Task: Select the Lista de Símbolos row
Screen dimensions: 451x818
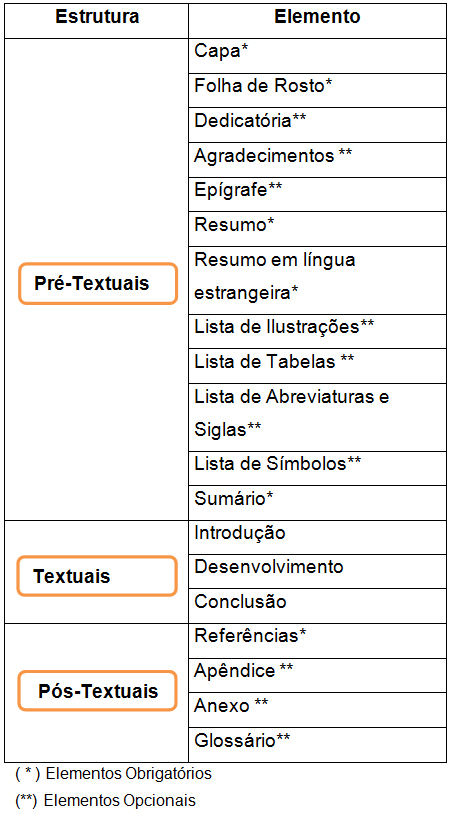Action: [318, 468]
